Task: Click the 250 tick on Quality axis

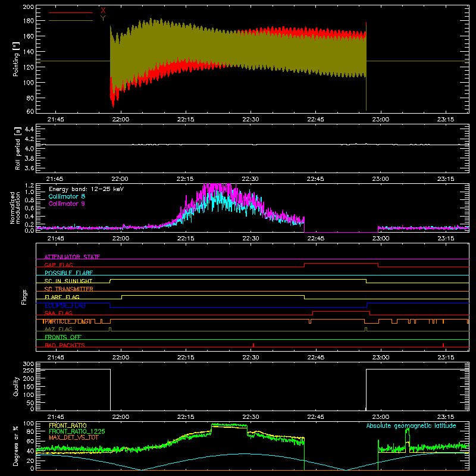Action: pos(29,371)
